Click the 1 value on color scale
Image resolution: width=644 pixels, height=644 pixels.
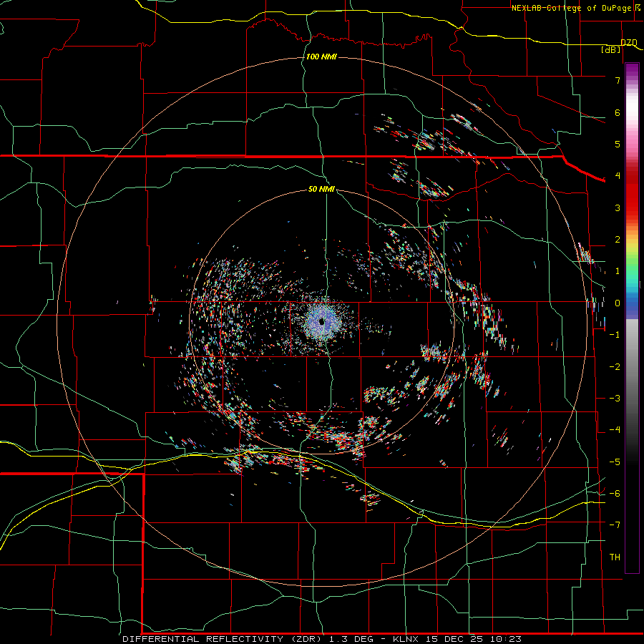click(618, 270)
